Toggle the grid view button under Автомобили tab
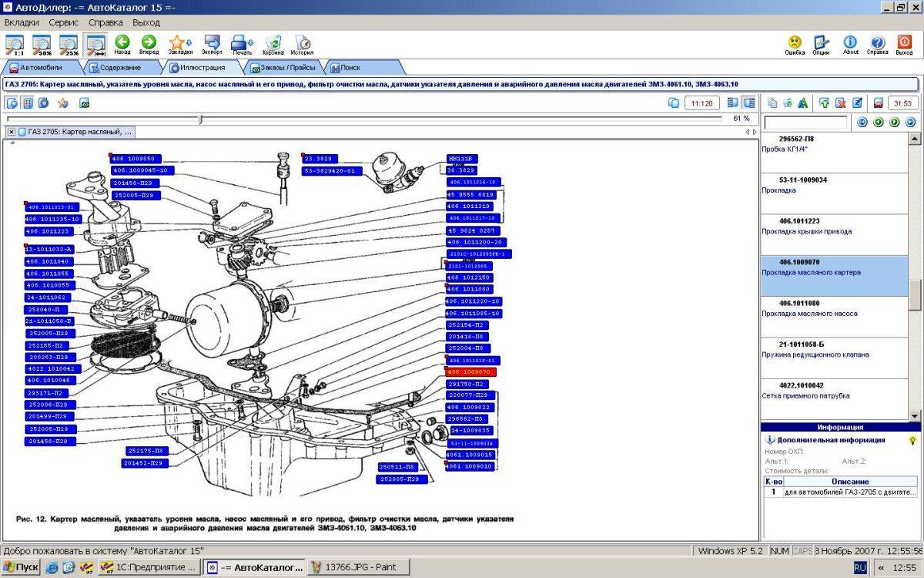The height and width of the screenshot is (578, 924). coord(28,102)
